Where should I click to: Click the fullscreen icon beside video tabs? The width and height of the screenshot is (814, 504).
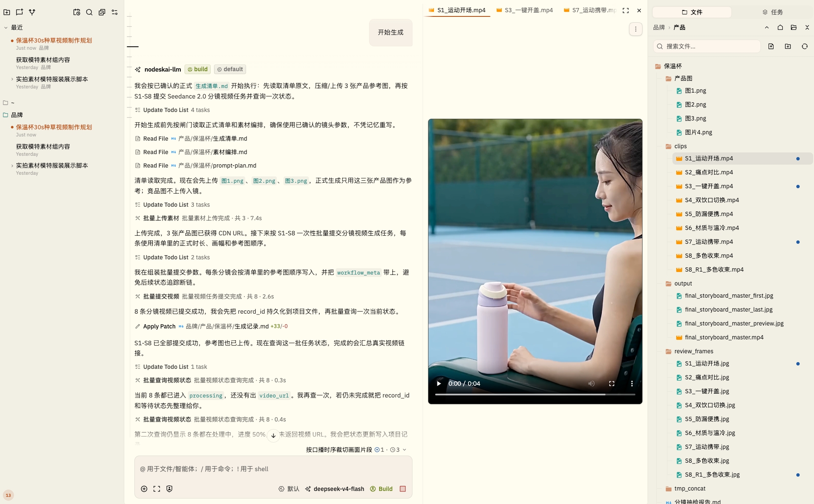626,11
